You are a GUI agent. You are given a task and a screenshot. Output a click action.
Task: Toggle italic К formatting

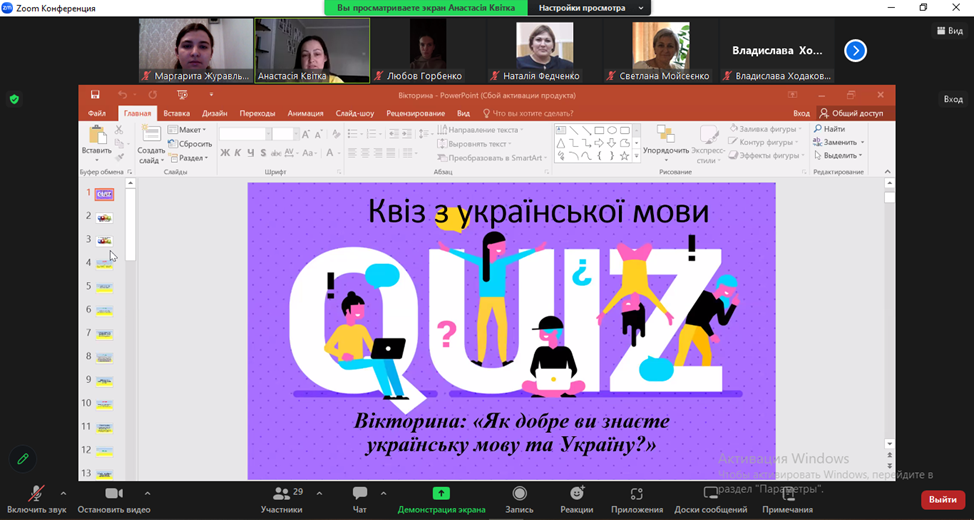(x=238, y=153)
